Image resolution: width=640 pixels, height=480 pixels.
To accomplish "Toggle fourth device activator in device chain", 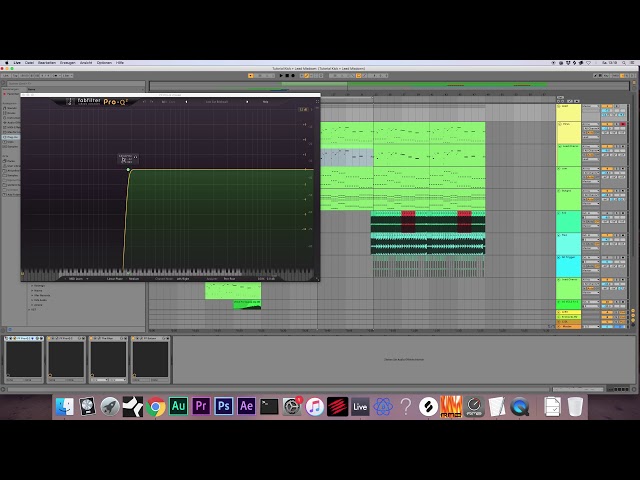I will point(134,338).
